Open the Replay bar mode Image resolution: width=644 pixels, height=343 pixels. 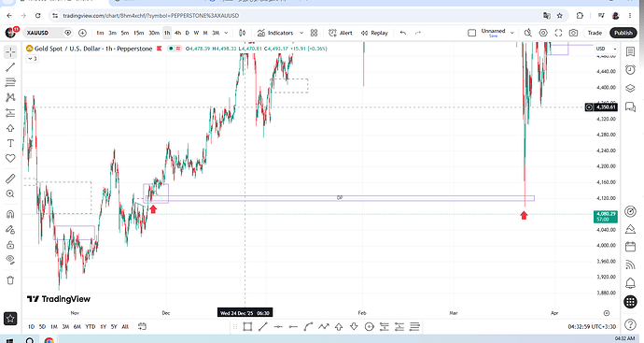(x=374, y=33)
